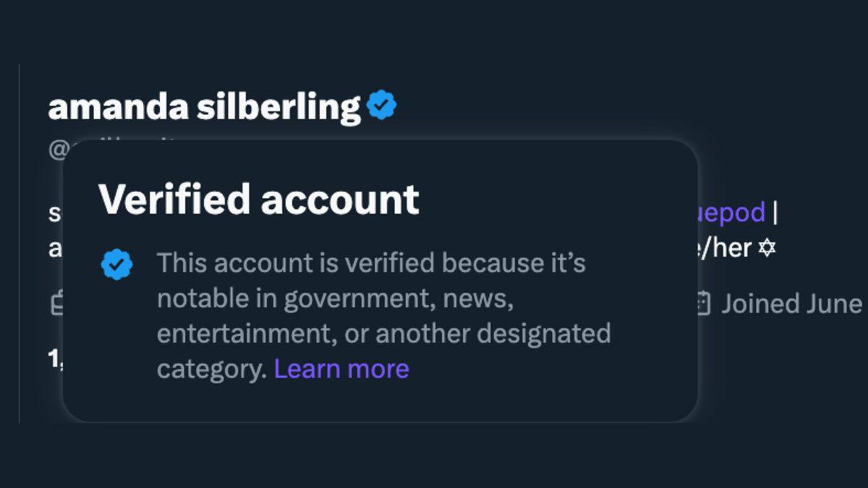The image size is (868, 488).
Task: Click the "amanda silberling" display name
Action: pyautogui.click(x=204, y=107)
